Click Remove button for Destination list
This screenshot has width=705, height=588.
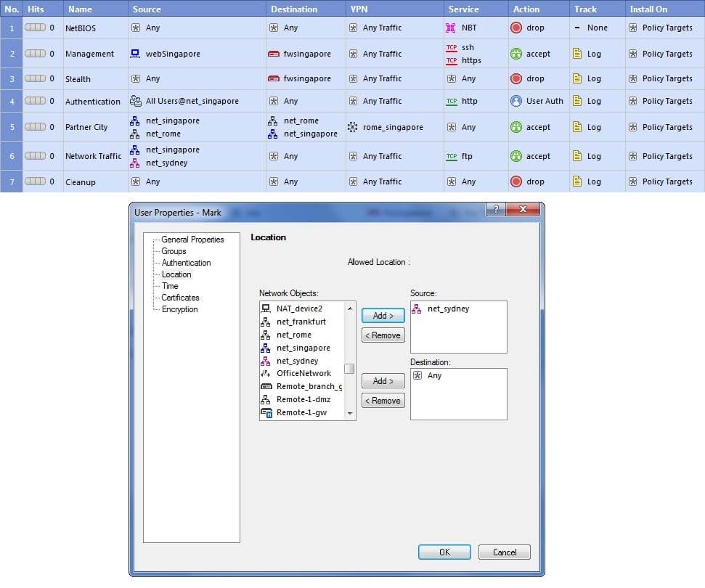383,401
